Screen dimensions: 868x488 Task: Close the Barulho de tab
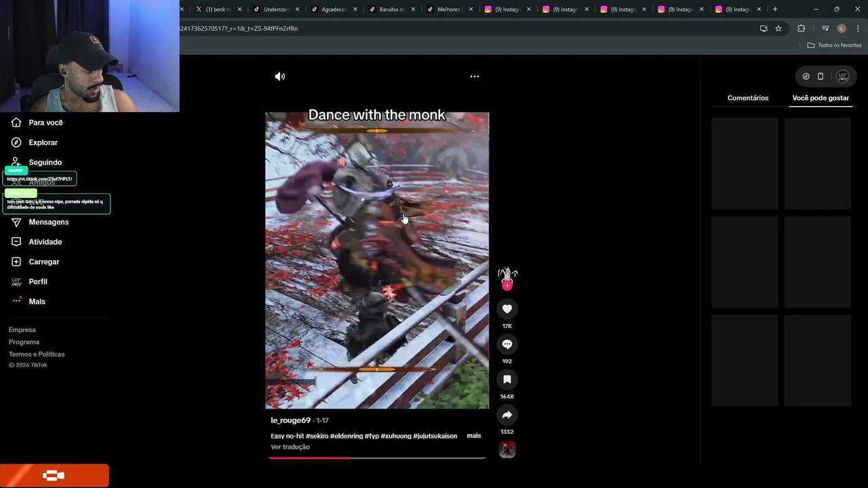point(413,9)
